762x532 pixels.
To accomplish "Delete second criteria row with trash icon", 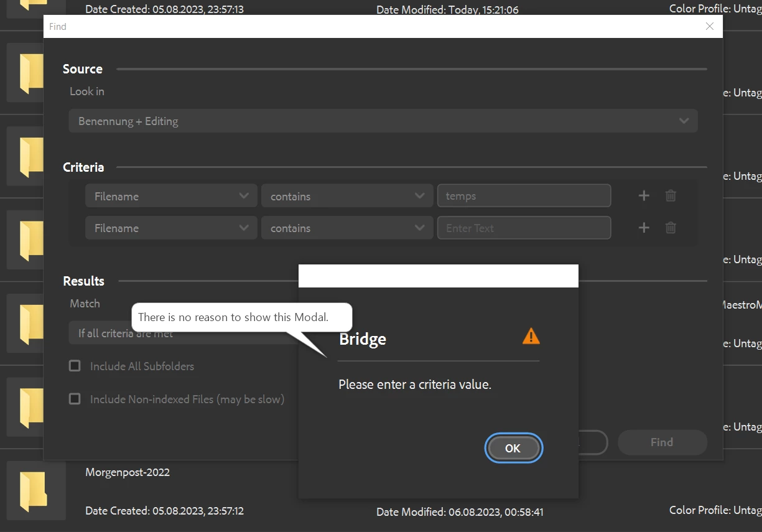I will point(671,228).
